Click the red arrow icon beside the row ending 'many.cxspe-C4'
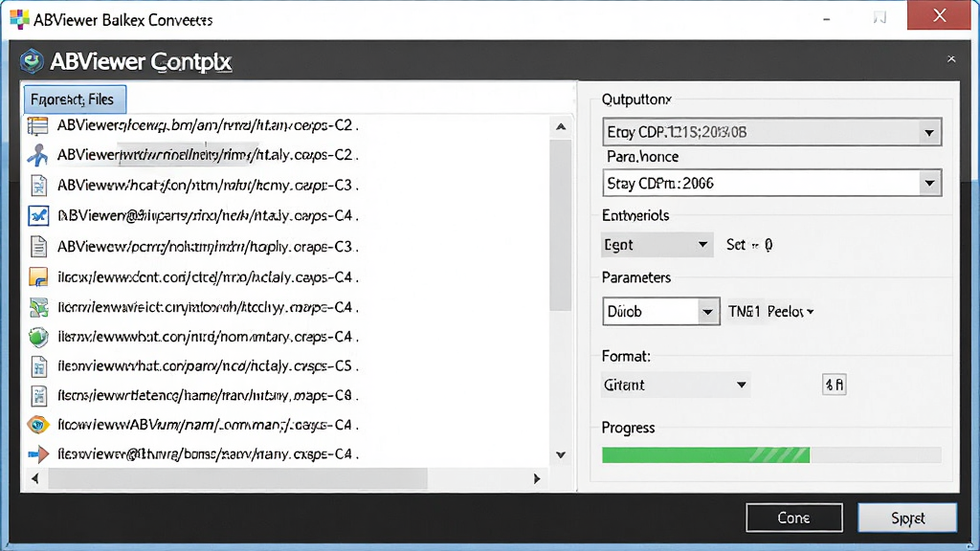This screenshot has height=551, width=980. (x=38, y=454)
